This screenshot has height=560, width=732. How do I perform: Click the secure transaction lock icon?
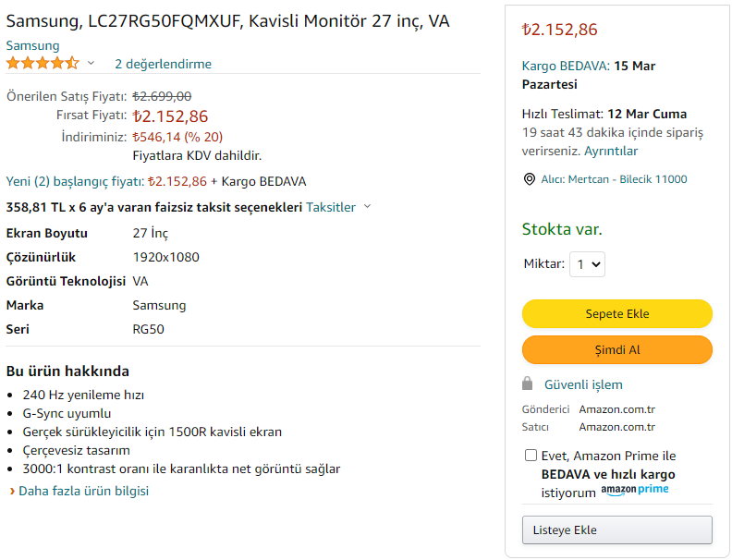[x=528, y=383]
